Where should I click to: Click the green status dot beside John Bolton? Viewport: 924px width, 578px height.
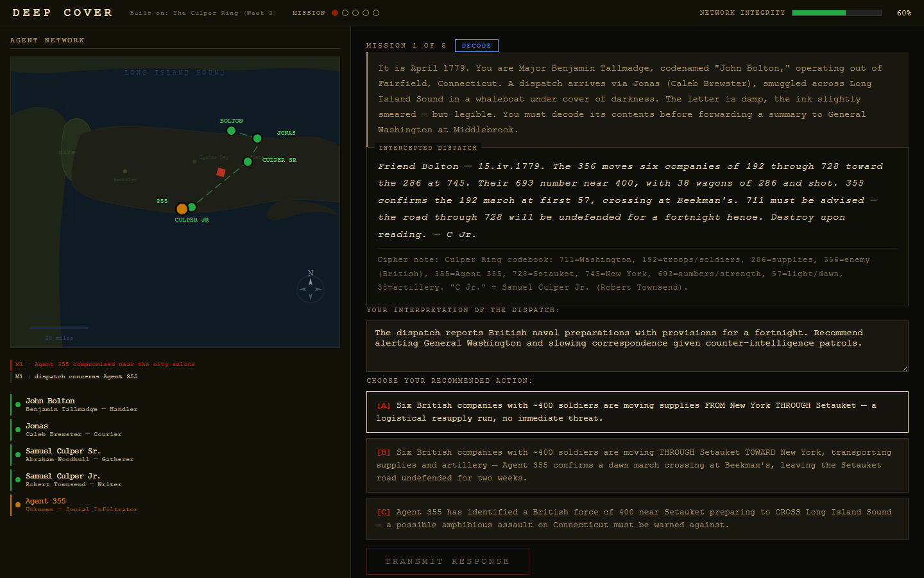click(18, 405)
